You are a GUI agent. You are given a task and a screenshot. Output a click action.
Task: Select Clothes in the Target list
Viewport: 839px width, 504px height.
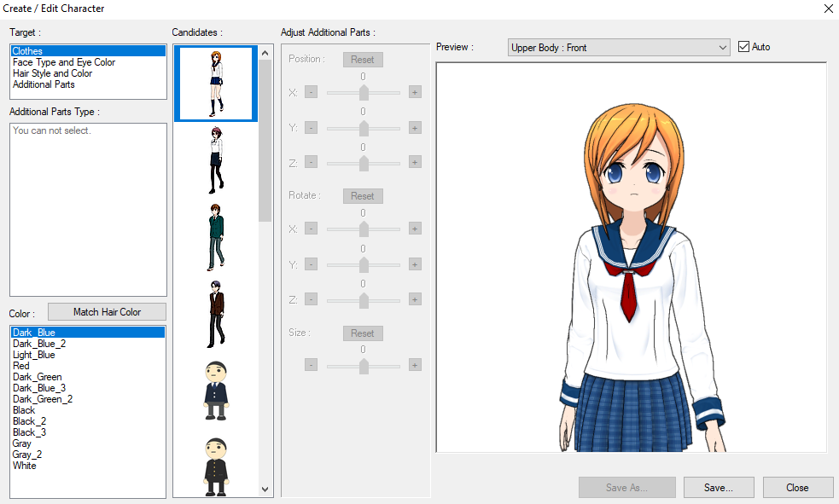[x=88, y=51]
